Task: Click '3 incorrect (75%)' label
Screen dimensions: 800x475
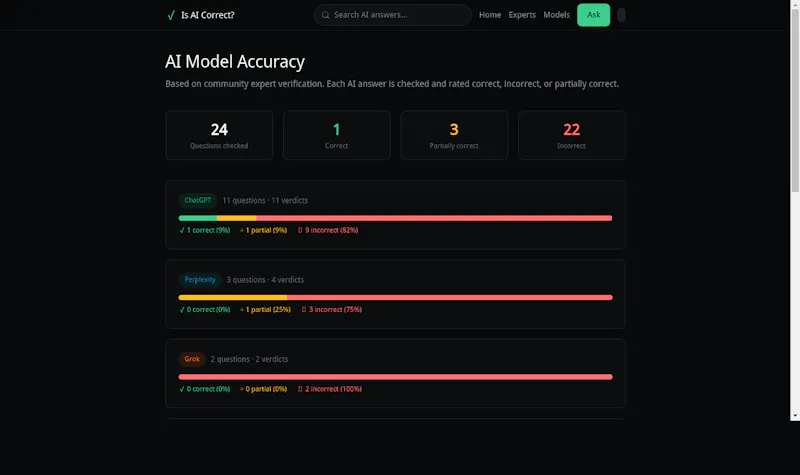Action: click(335, 310)
